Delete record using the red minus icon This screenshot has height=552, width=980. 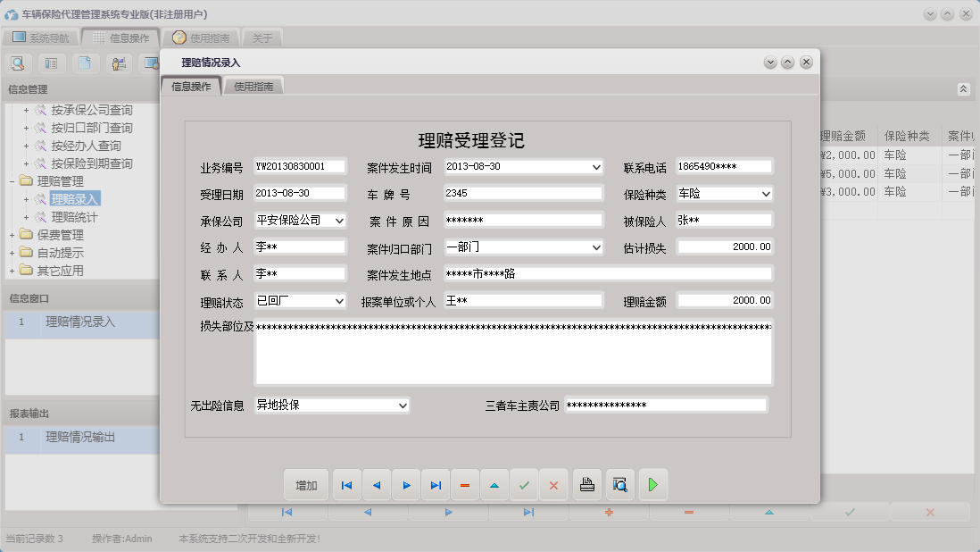coord(465,485)
